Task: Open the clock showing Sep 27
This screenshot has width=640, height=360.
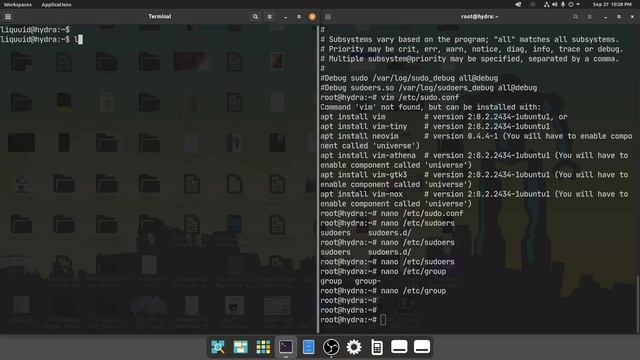Action: (612, 4)
